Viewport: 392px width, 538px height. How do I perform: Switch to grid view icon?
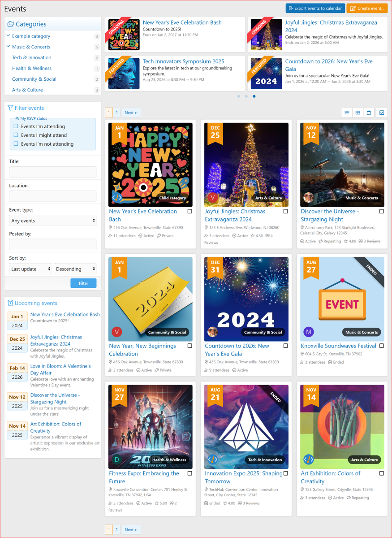coord(358,113)
